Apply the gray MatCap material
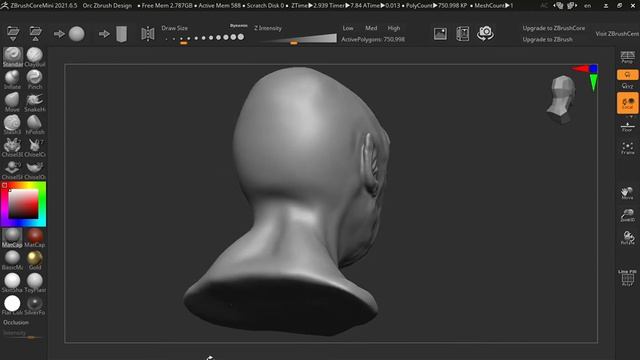 [12, 238]
